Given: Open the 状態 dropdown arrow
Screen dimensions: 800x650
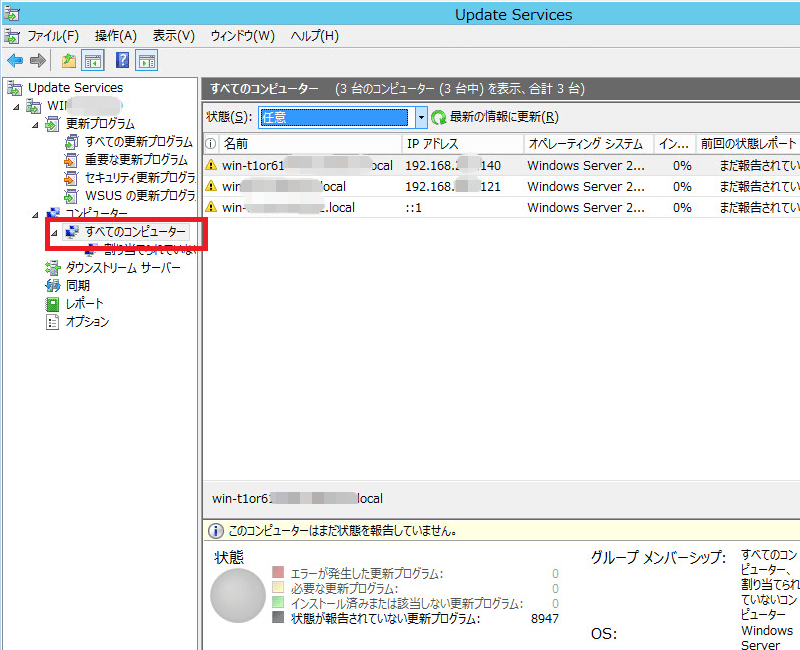Looking at the screenshot, I should (x=421, y=117).
